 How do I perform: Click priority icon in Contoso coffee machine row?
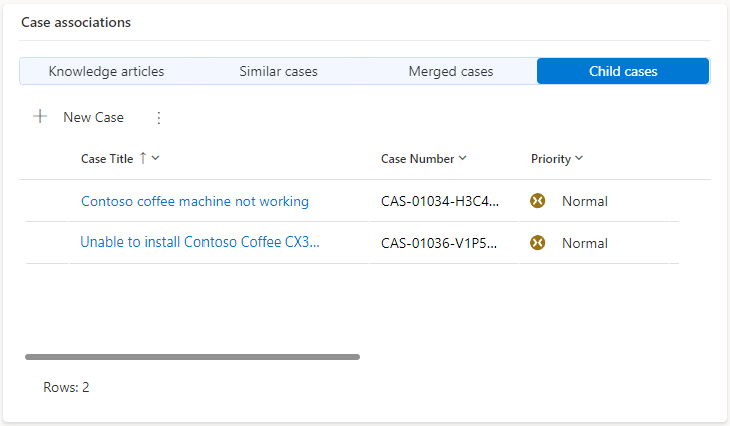(537, 201)
